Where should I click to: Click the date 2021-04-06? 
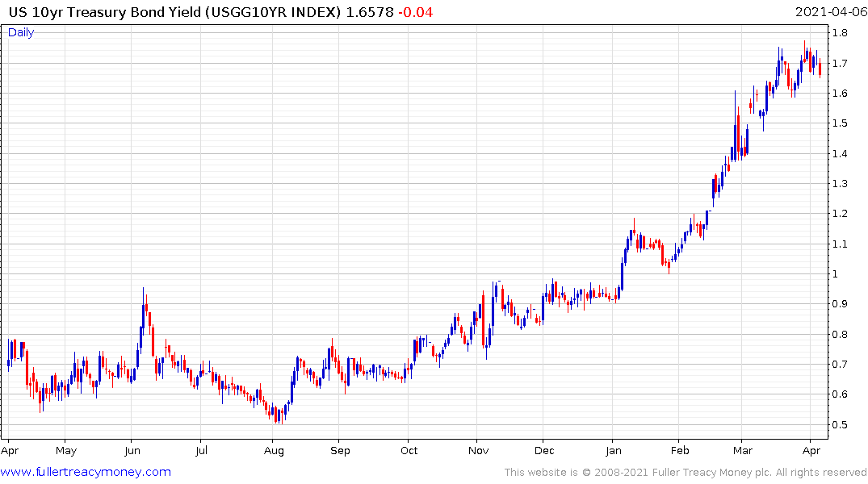coord(831,12)
